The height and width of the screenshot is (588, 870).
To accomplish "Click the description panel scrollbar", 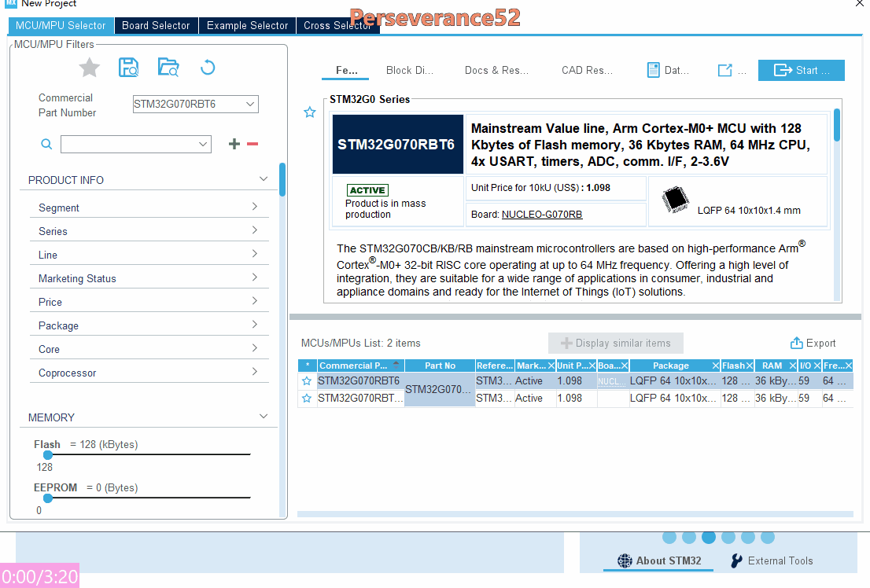I will [x=837, y=125].
